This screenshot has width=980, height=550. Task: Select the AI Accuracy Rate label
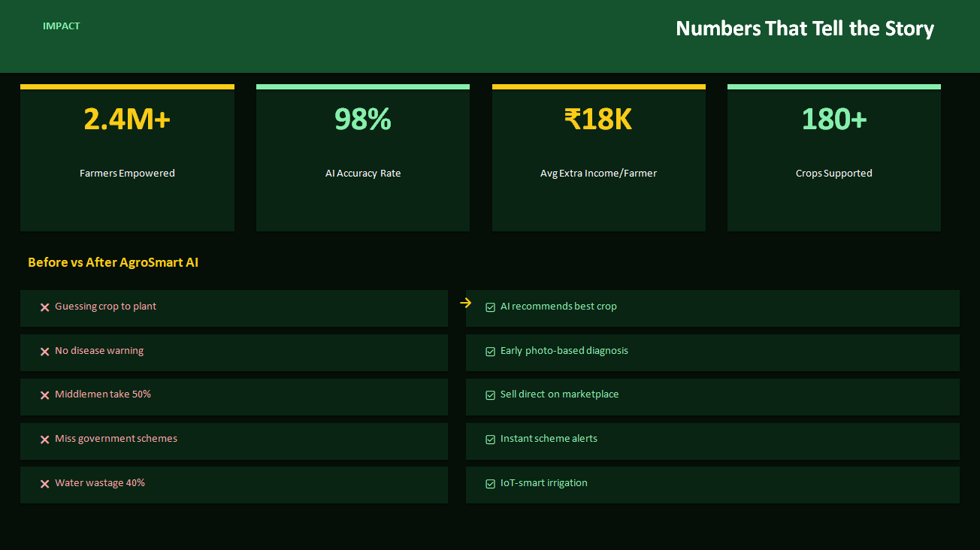tap(363, 174)
